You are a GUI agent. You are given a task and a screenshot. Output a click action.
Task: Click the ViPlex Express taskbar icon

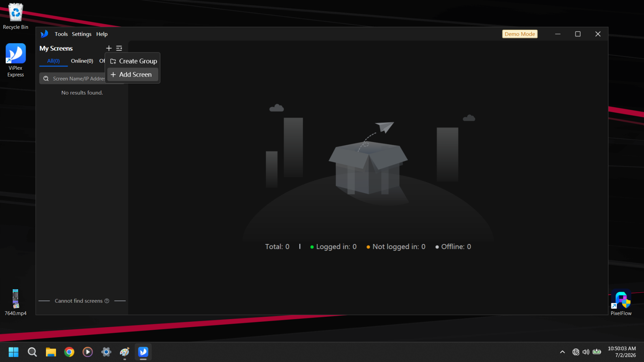coord(143,352)
